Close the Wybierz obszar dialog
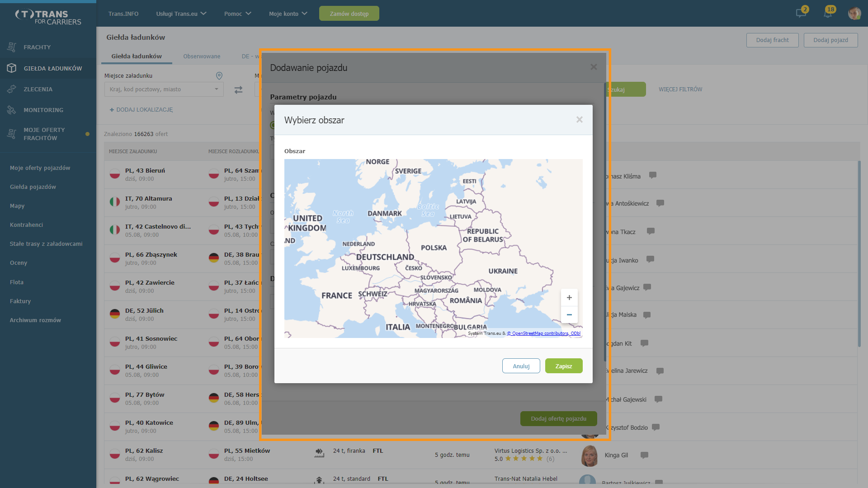Viewport: 868px width, 488px height. tap(579, 120)
